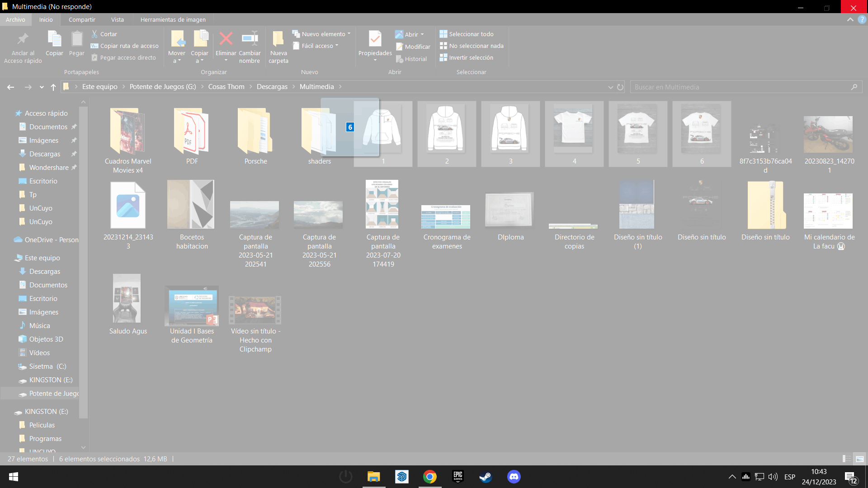Screen dimensions: 868x488
Task: Click the red Eliminar icon
Action: 226,39
